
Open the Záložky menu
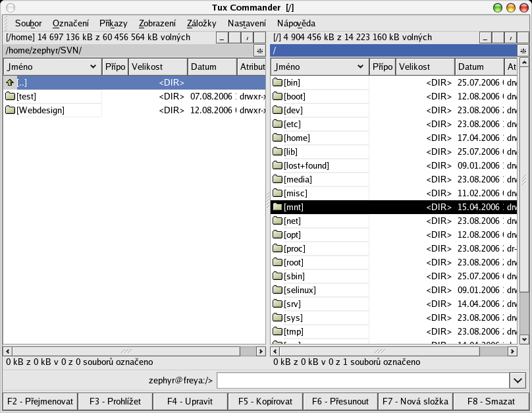(x=201, y=23)
